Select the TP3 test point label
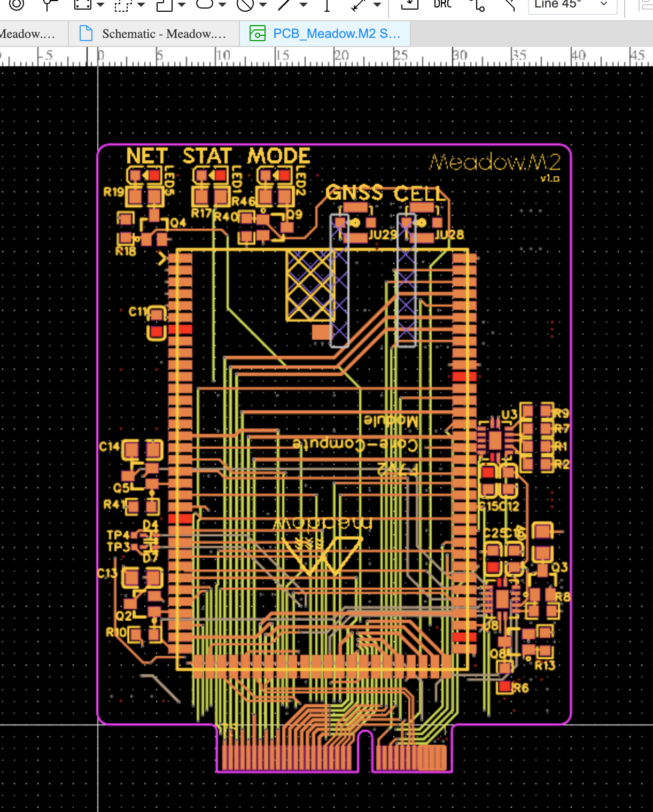The image size is (653, 812). point(118,546)
